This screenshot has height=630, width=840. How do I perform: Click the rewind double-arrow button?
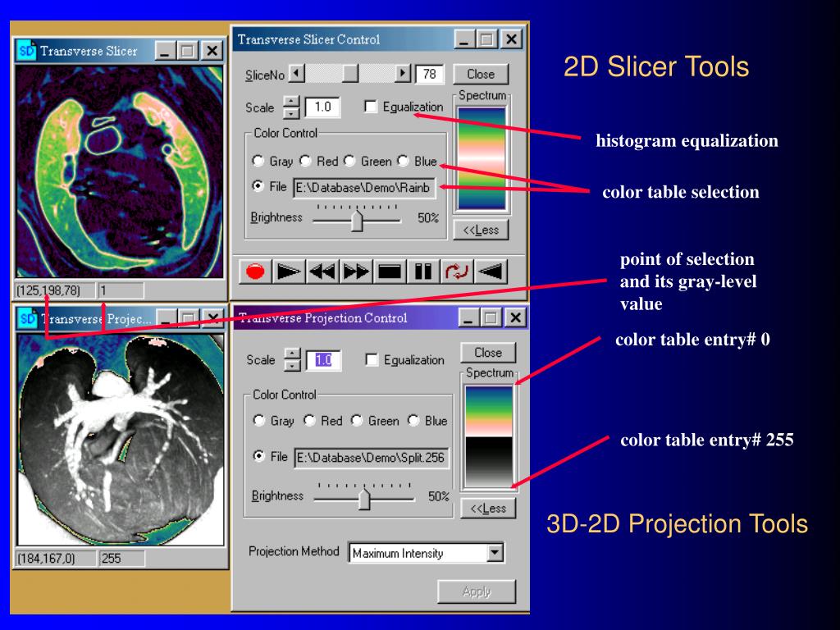[x=322, y=272]
